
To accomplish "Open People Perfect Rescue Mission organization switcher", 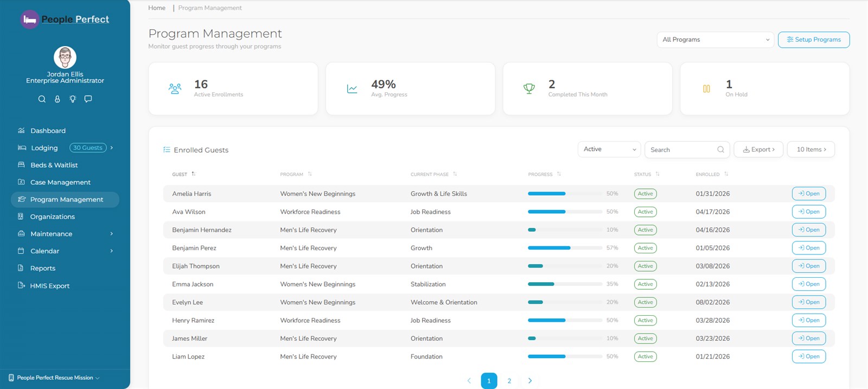I will (x=54, y=378).
